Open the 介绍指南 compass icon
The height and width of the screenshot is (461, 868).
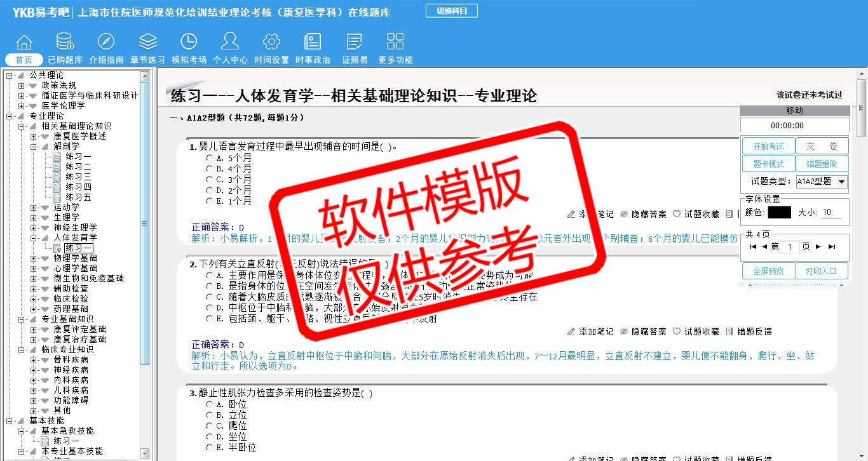pyautogui.click(x=106, y=43)
